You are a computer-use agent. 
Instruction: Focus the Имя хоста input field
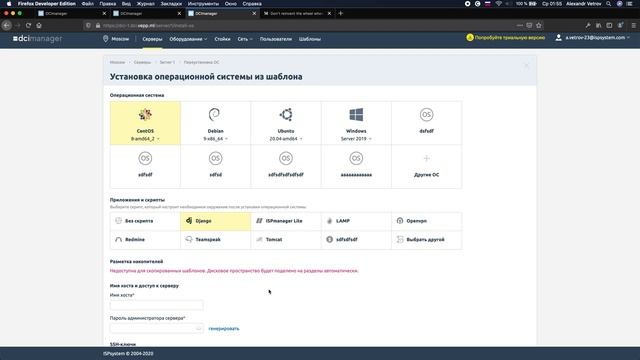[x=156, y=304]
